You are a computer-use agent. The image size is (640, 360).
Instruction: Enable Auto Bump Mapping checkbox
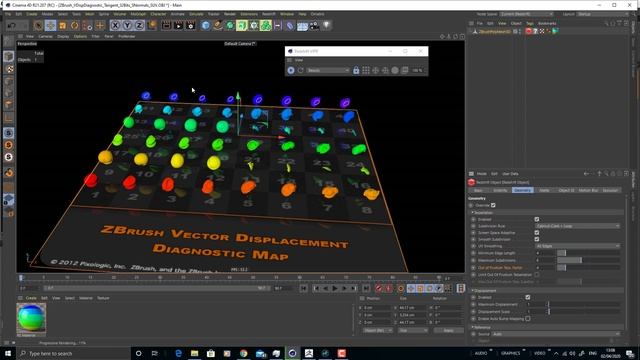(x=528, y=318)
